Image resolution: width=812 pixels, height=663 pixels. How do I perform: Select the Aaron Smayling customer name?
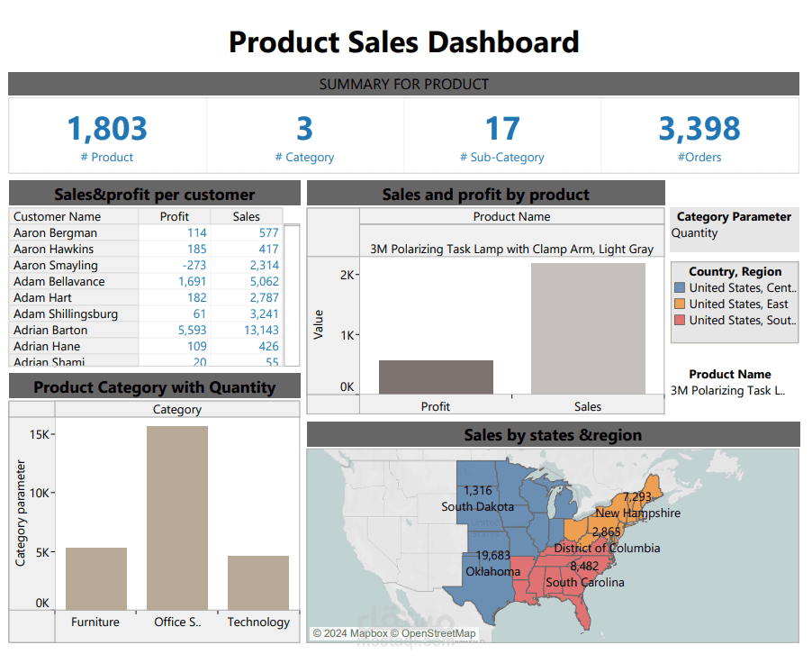[x=56, y=266]
